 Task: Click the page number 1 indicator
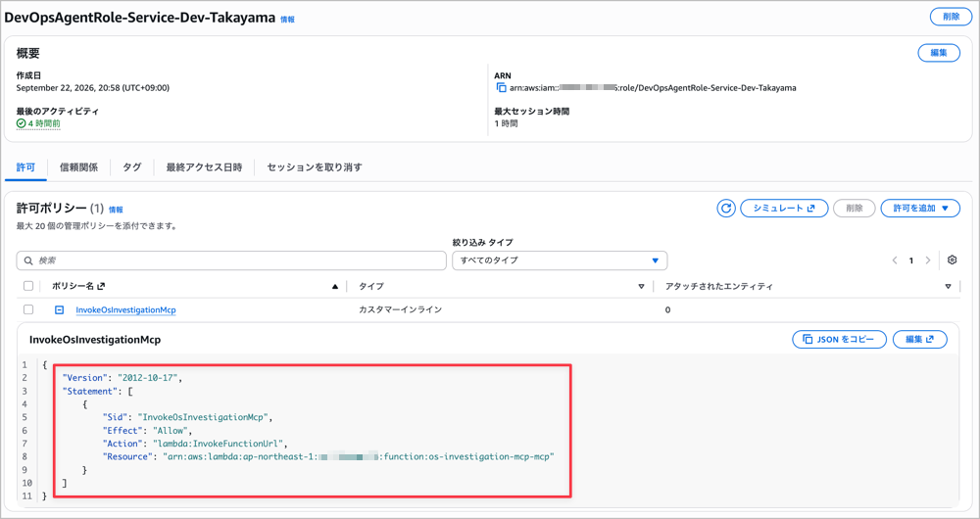(911, 260)
